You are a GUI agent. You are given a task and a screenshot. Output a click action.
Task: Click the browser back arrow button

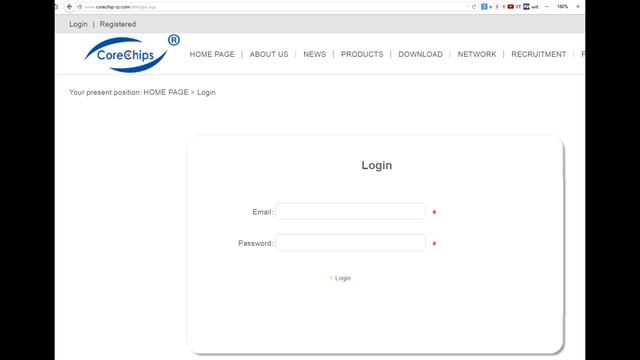(x=69, y=7)
